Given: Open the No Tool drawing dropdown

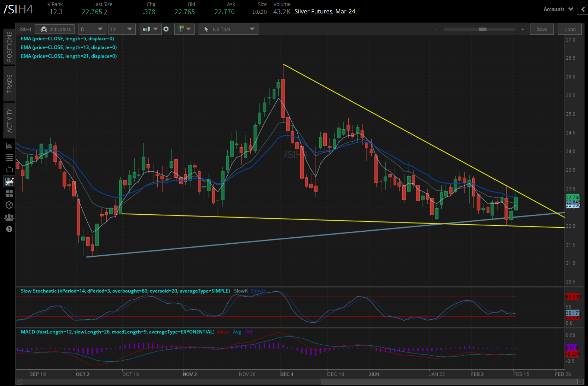Looking at the screenshot, I should click(228, 29).
